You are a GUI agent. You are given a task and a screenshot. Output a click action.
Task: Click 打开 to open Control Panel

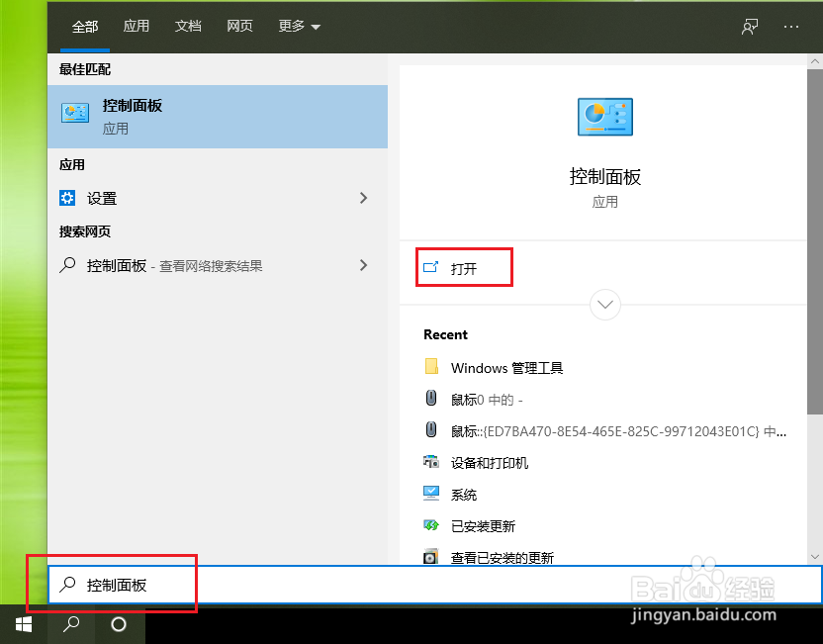pyautogui.click(x=464, y=269)
